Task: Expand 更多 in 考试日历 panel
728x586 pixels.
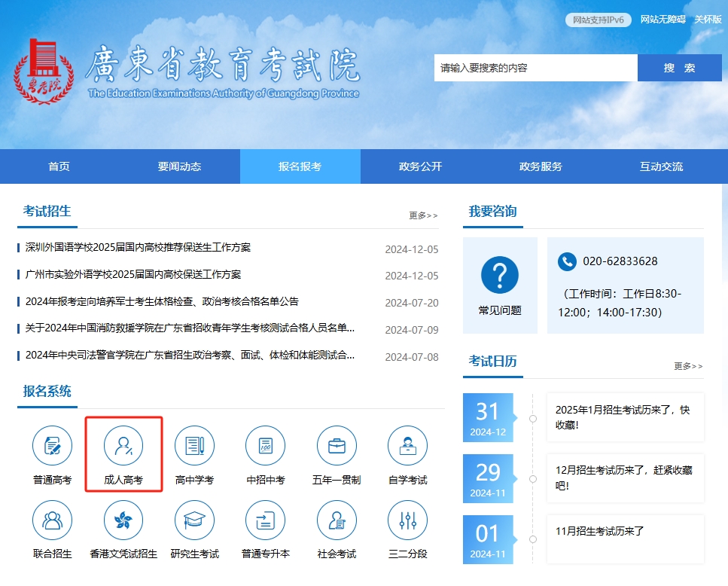Action: [x=687, y=365]
